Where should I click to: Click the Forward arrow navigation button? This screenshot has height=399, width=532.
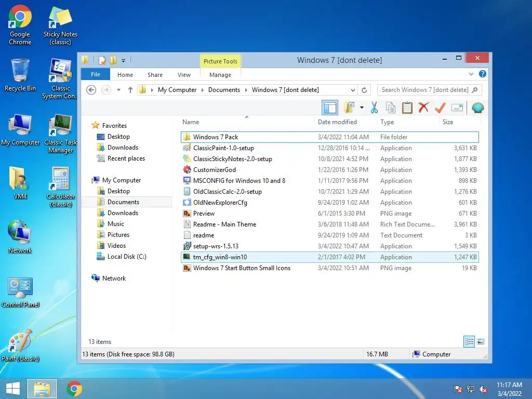106,90
